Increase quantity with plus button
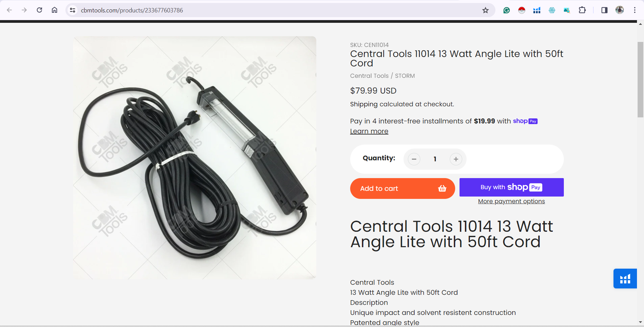 (456, 159)
